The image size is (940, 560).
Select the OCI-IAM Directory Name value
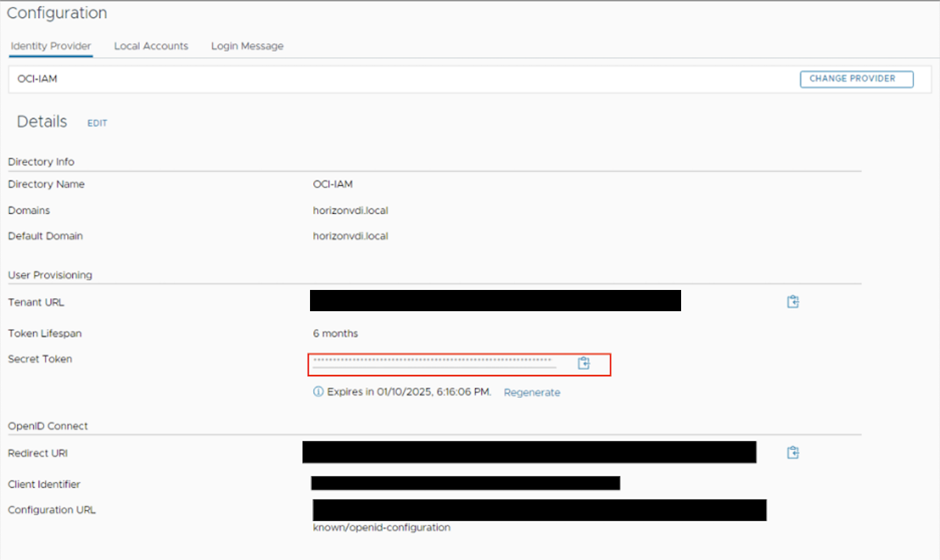point(333,184)
